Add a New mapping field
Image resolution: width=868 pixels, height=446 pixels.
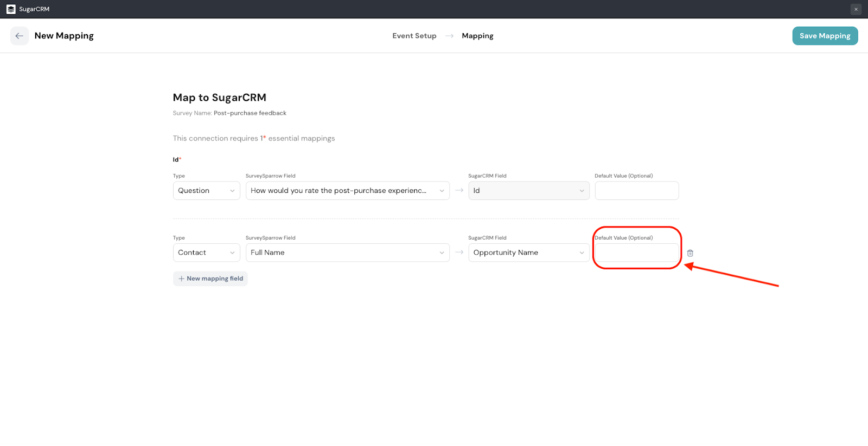210,279
